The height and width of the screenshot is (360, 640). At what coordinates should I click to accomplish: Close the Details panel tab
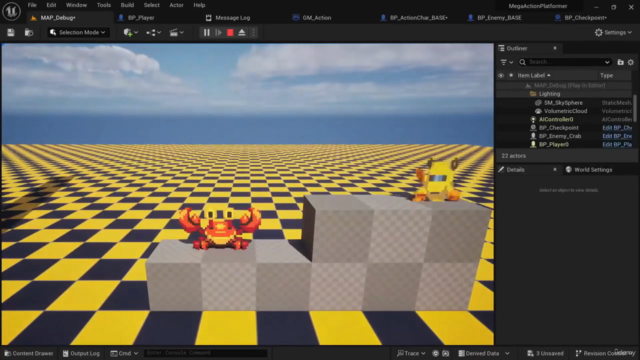pyautogui.click(x=555, y=169)
